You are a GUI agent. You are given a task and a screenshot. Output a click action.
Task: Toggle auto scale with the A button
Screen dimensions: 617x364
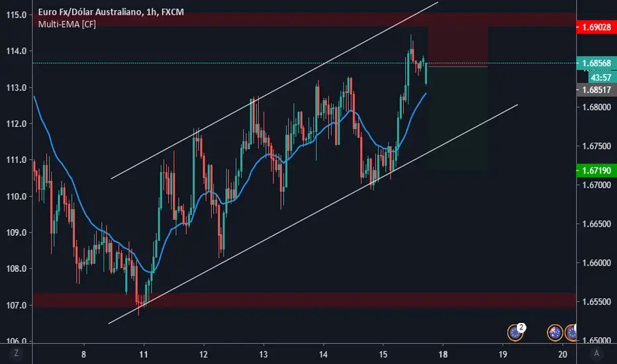596,353
